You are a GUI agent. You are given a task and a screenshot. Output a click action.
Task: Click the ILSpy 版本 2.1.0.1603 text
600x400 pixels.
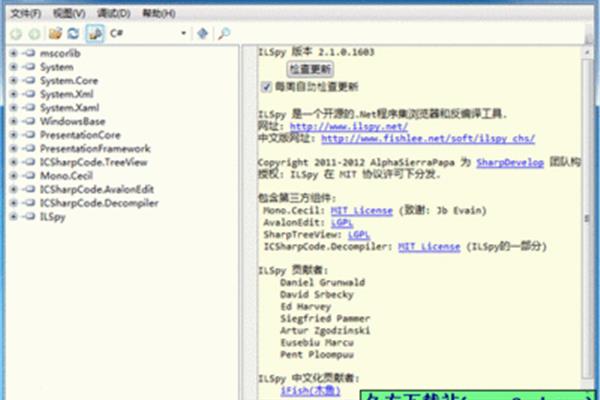(x=316, y=52)
